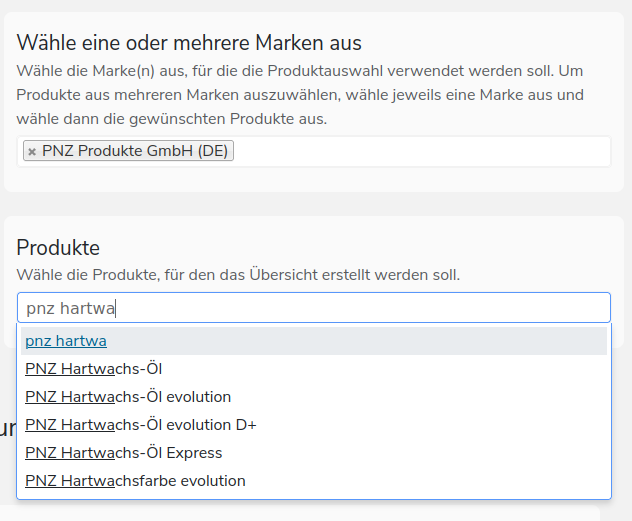Select PNZ Hartwachsfarbe evolution option
Screen dimensions: 632x521
point(314,481)
